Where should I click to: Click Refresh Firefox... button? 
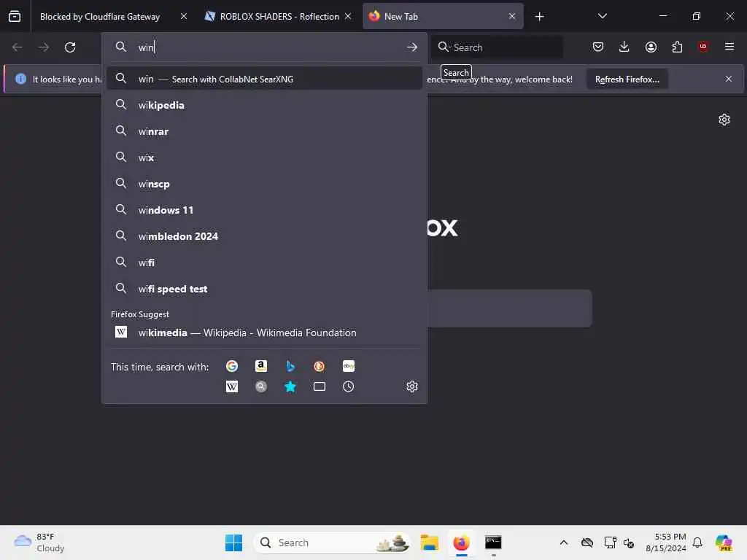tap(627, 79)
